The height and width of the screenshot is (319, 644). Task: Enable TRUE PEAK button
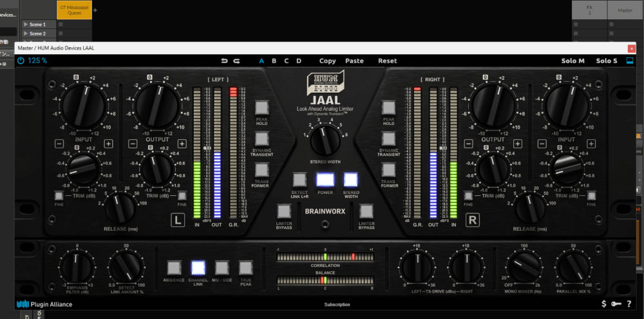[x=245, y=268]
